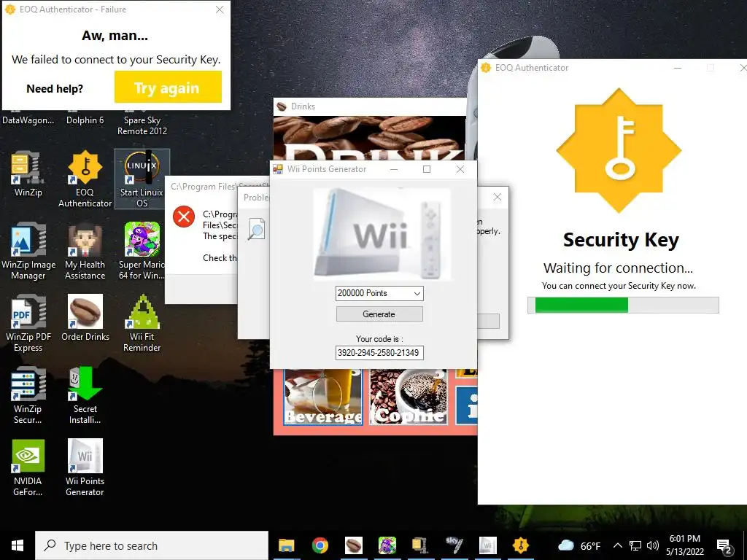Screen dimensions: 747x560
Task: Click the red error icon in the C:\Program Files dialog
Action: coord(183,217)
